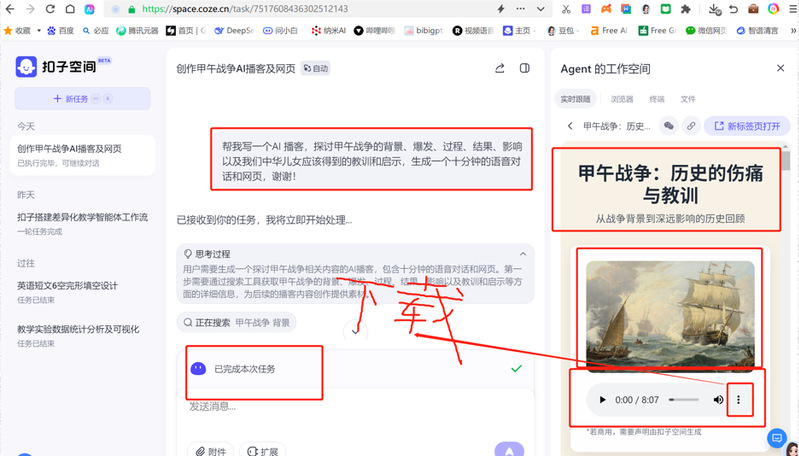Close the Agent workspace panel
The height and width of the screenshot is (456, 799).
(x=781, y=68)
